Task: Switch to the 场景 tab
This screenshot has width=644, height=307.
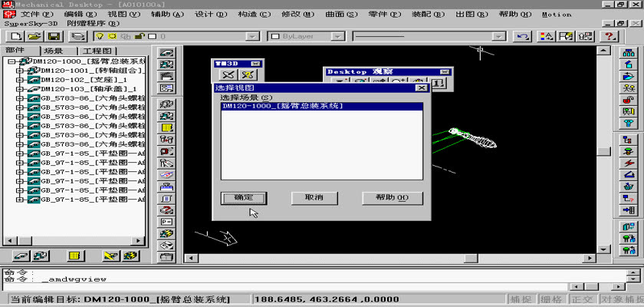Action: coord(54,51)
